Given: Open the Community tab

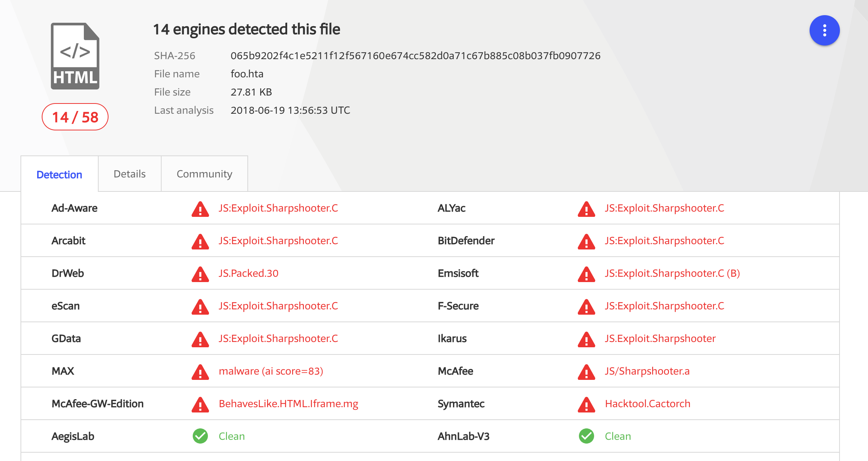Looking at the screenshot, I should pyautogui.click(x=204, y=174).
